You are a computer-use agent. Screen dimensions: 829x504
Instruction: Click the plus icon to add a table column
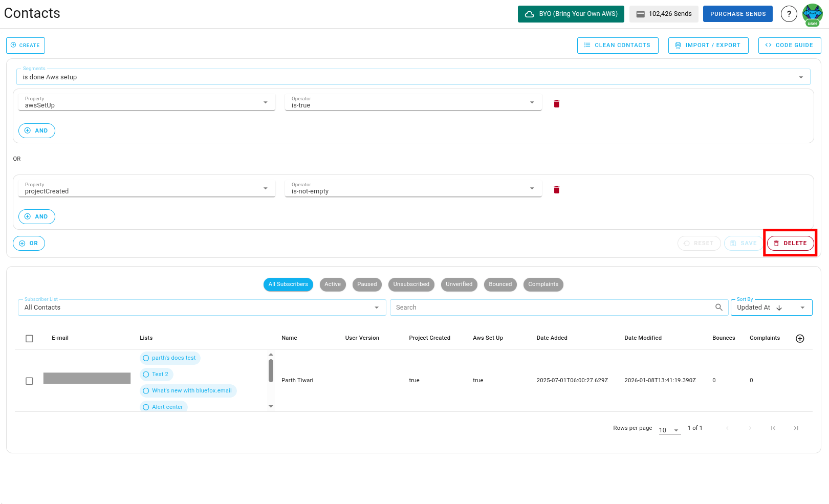pos(800,338)
